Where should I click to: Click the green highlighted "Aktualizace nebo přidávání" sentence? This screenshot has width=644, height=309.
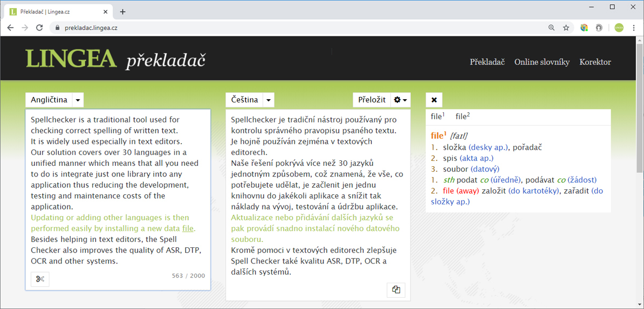tap(316, 228)
